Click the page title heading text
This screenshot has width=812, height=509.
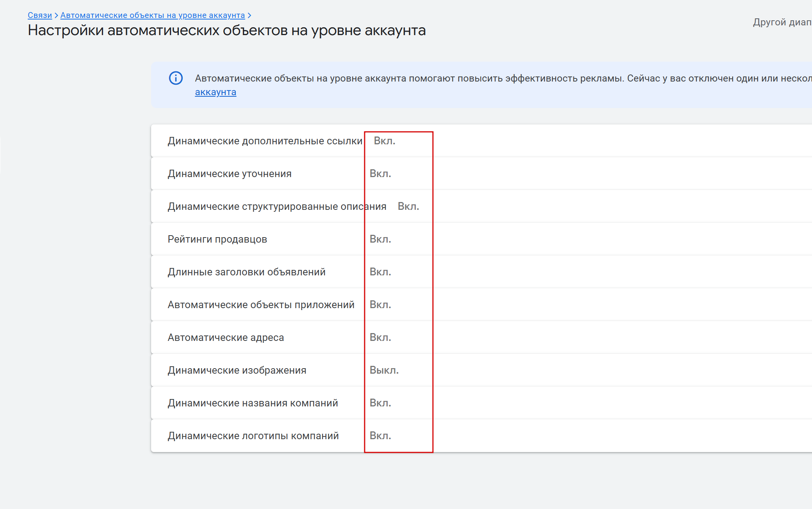click(x=226, y=30)
